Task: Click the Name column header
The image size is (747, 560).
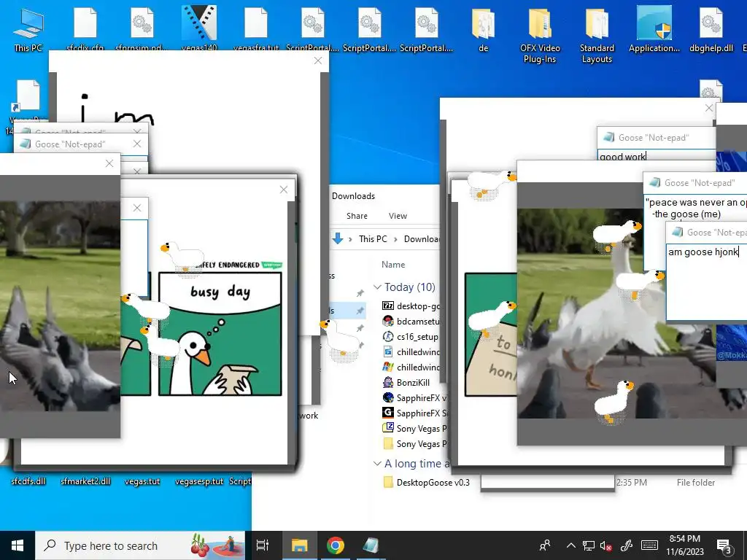Action: click(x=393, y=264)
